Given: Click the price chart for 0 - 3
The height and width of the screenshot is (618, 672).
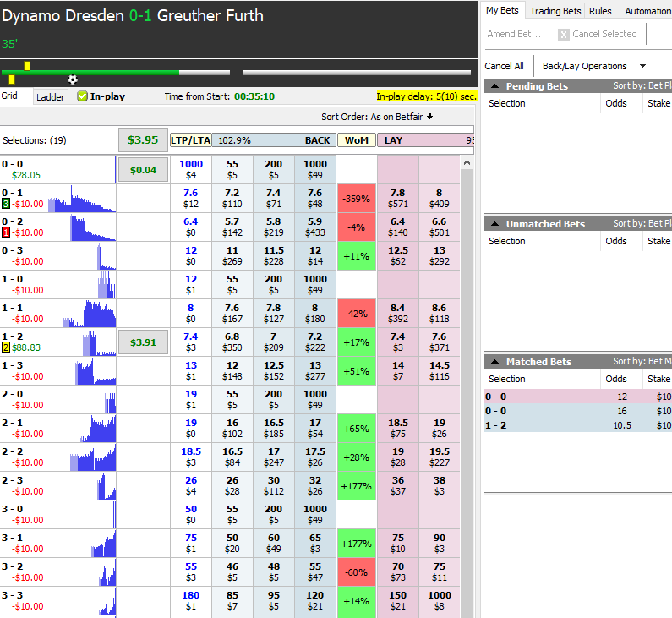Looking at the screenshot, I should 107,256.
